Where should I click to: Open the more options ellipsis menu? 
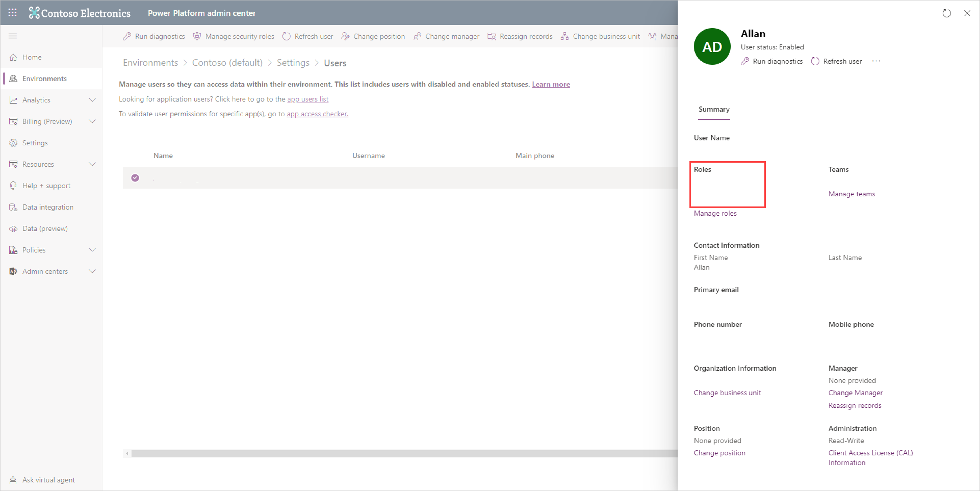(876, 61)
